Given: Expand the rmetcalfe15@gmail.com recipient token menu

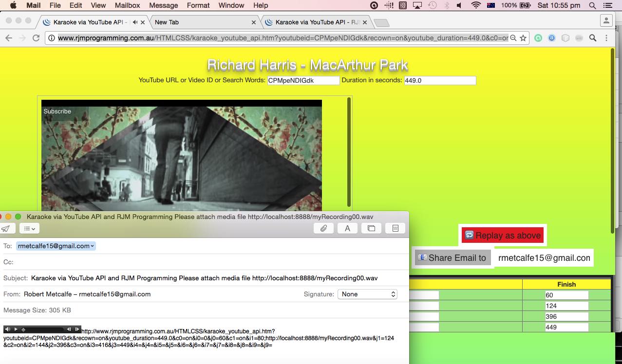Looking at the screenshot, I should (x=93, y=246).
